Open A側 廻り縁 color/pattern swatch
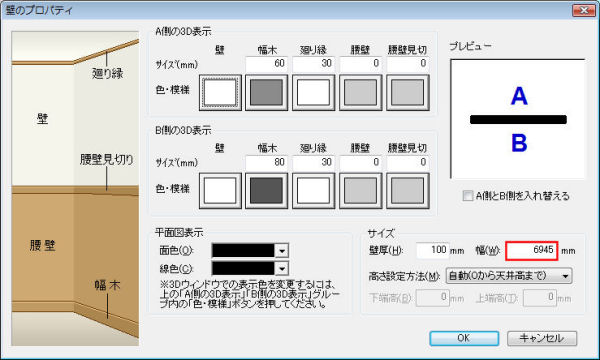Screen dimensions: 600x360 tap(313, 93)
